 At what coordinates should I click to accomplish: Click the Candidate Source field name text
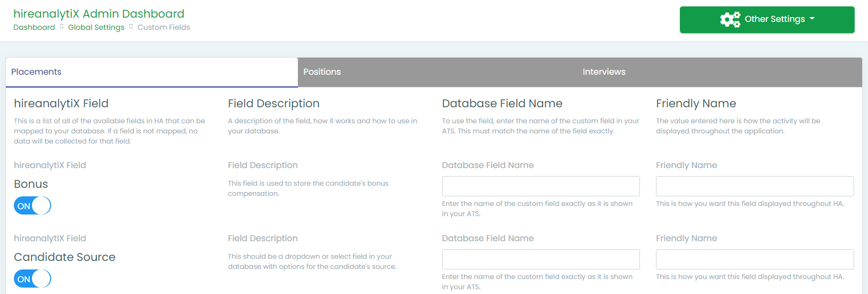tap(64, 257)
